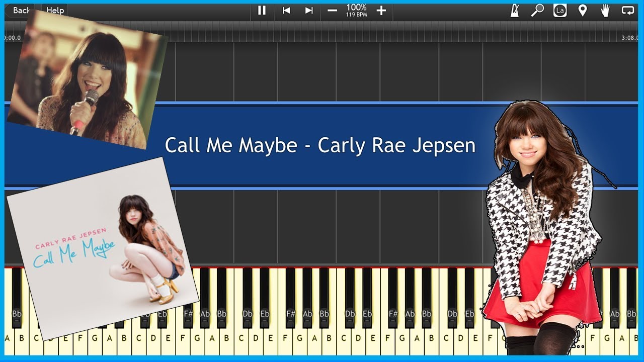Image resolution: width=644 pixels, height=362 pixels.
Task: Skip back to the previous section
Action: (x=286, y=11)
